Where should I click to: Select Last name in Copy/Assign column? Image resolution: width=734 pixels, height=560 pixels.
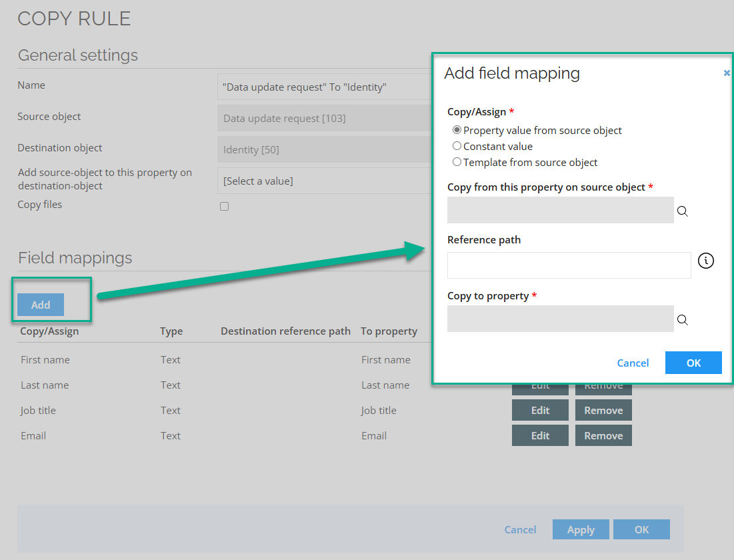click(x=45, y=385)
